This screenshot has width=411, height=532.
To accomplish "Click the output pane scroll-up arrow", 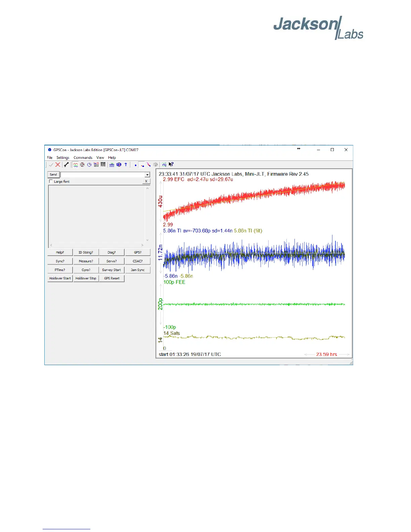I will tap(147, 188).
